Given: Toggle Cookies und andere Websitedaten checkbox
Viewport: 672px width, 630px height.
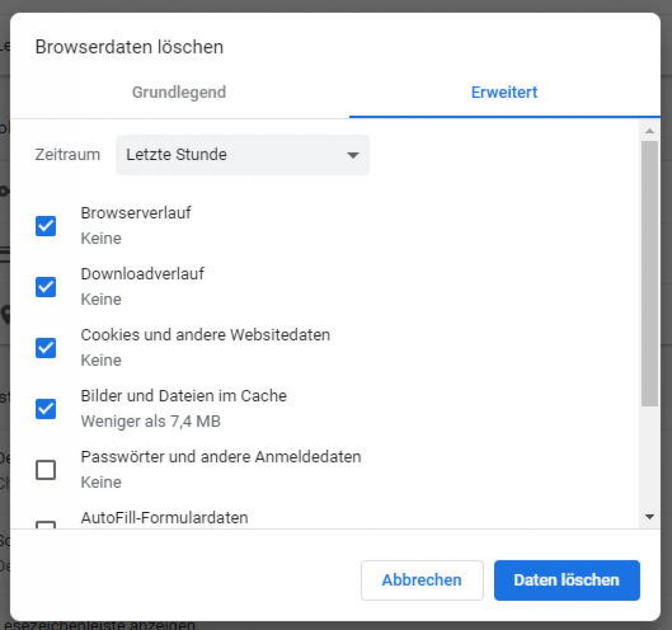Looking at the screenshot, I should pos(46,348).
